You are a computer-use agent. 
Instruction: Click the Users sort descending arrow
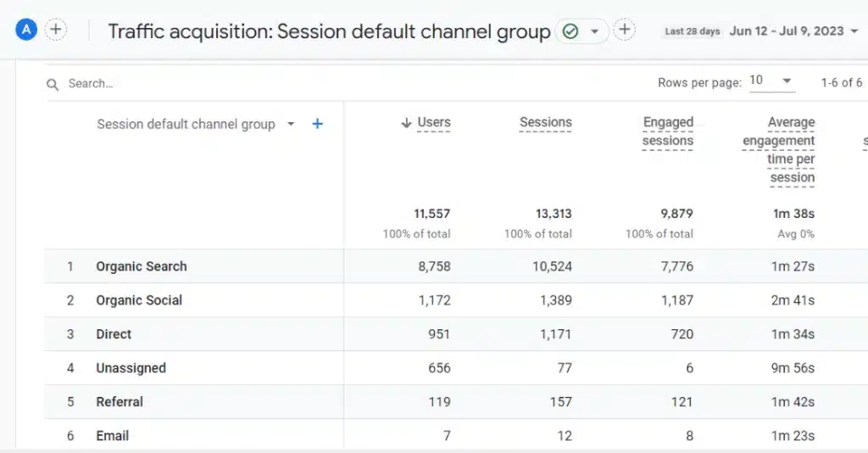(x=406, y=123)
